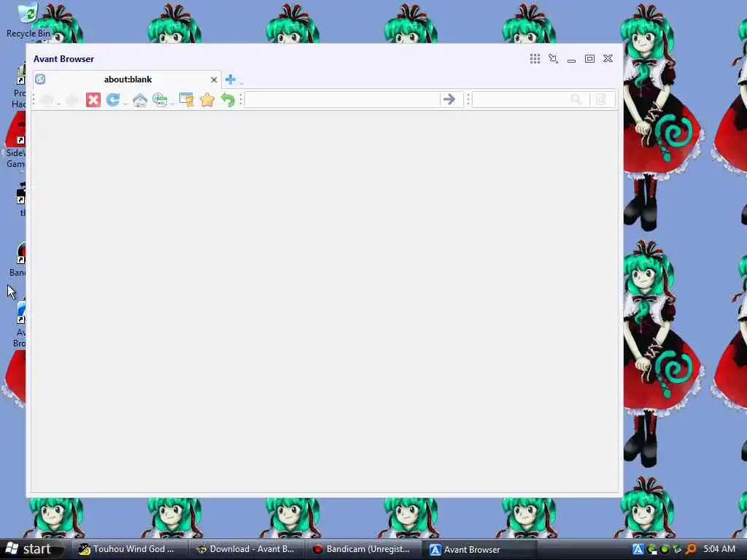The width and height of the screenshot is (747, 560).
Task: Open new tab with blue plus
Action: [x=230, y=79]
